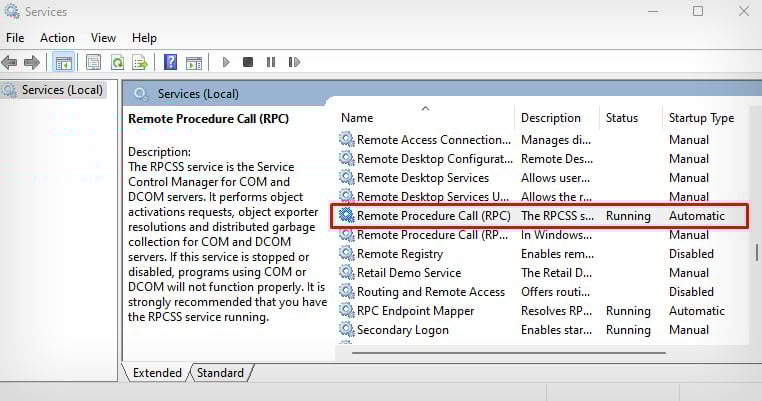Image resolution: width=762 pixels, height=401 pixels.
Task: Click the vertical scrollbar thumb of services list
Action: [x=757, y=252]
